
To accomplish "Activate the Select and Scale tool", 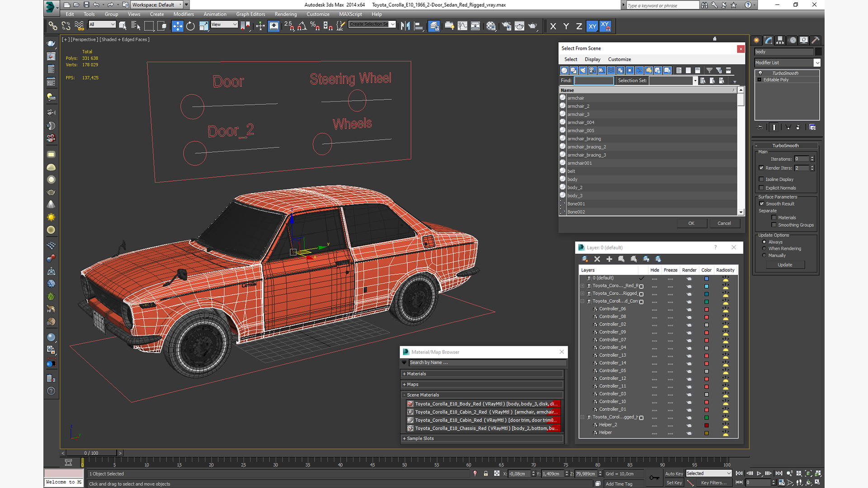I will pos(203,26).
